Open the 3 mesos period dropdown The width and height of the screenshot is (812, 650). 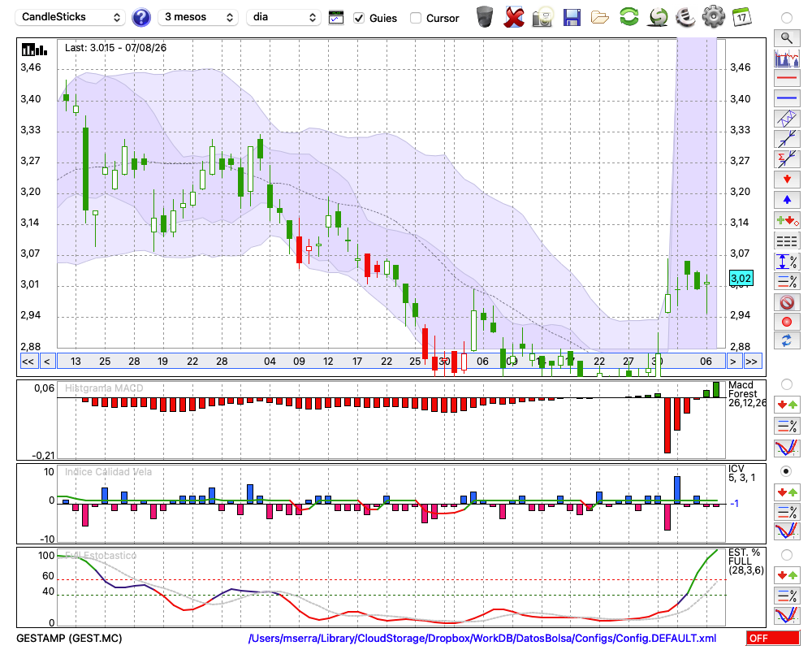198,17
